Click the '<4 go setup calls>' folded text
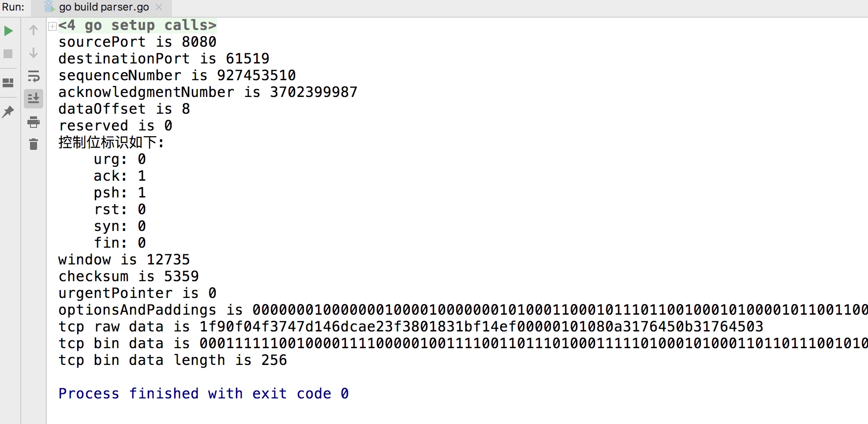Screen dimensions: 868x424 137,25
